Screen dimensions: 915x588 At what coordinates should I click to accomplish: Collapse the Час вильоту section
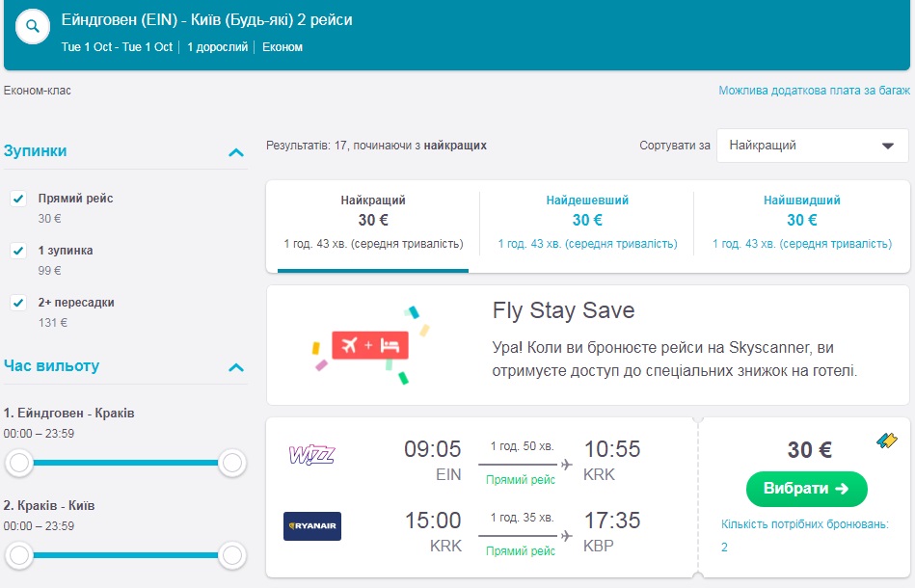coord(235,367)
